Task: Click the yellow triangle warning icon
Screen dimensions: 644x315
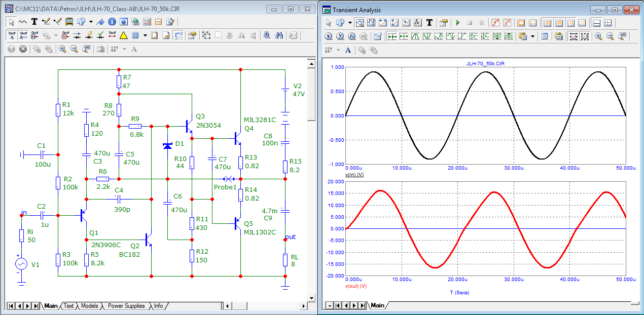Action: (123, 35)
